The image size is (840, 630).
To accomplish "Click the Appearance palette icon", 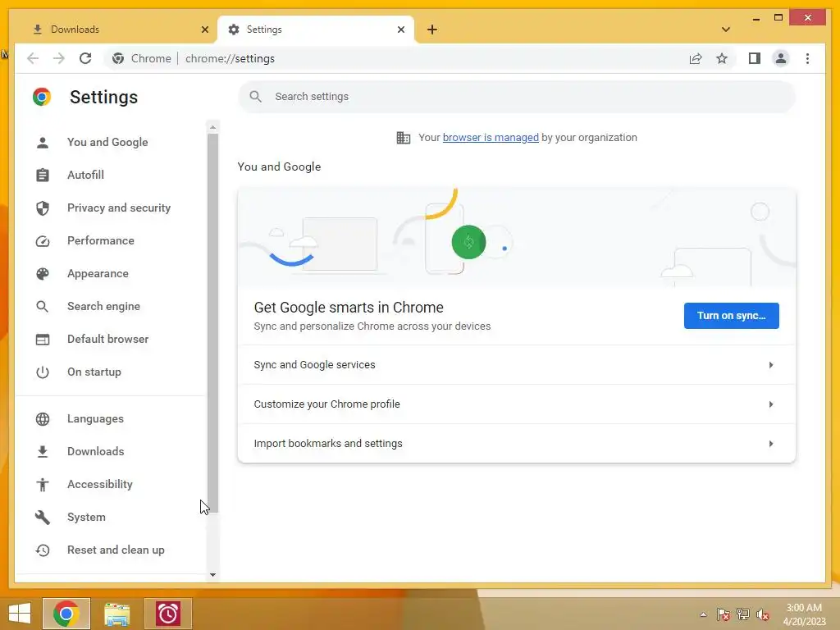I will [x=43, y=274].
